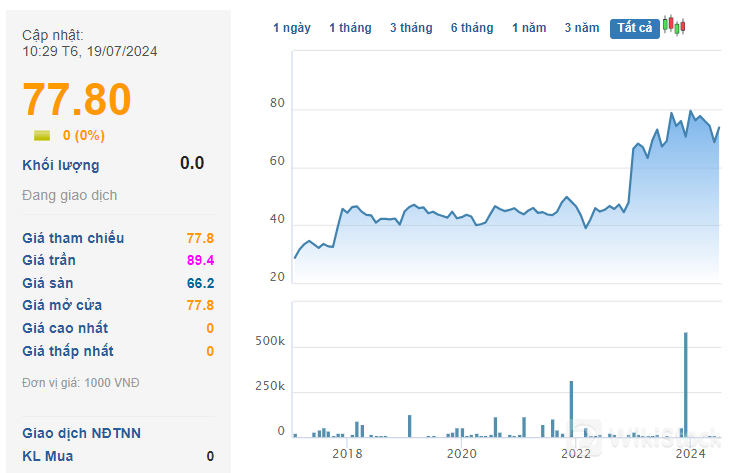The width and height of the screenshot is (731, 473).
Task: Choose the '6 tháng' time range
Action: tap(472, 28)
